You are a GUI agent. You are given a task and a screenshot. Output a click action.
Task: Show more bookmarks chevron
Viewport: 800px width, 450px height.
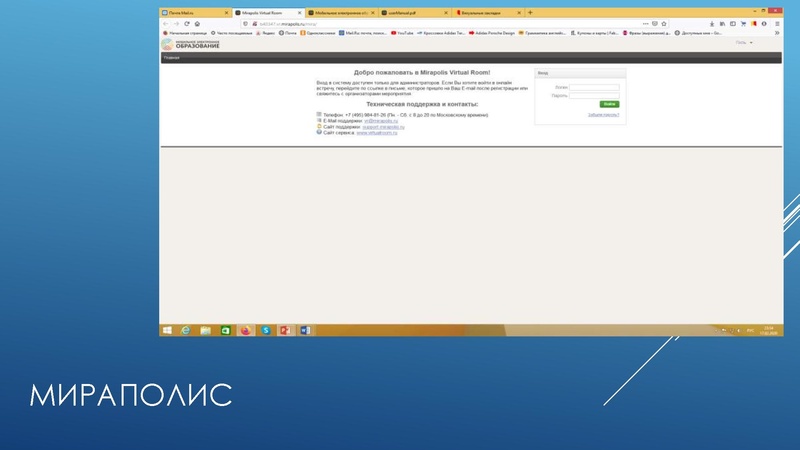777,33
